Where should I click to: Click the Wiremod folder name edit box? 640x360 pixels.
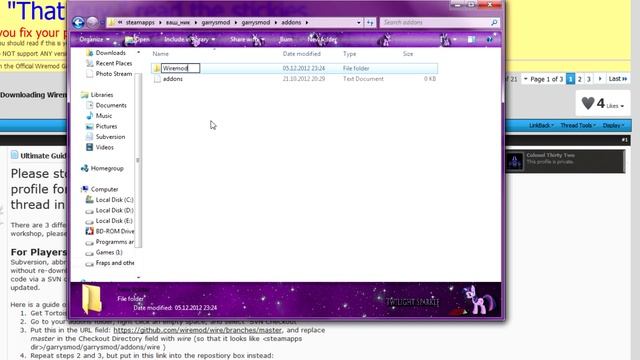pyautogui.click(x=180, y=68)
